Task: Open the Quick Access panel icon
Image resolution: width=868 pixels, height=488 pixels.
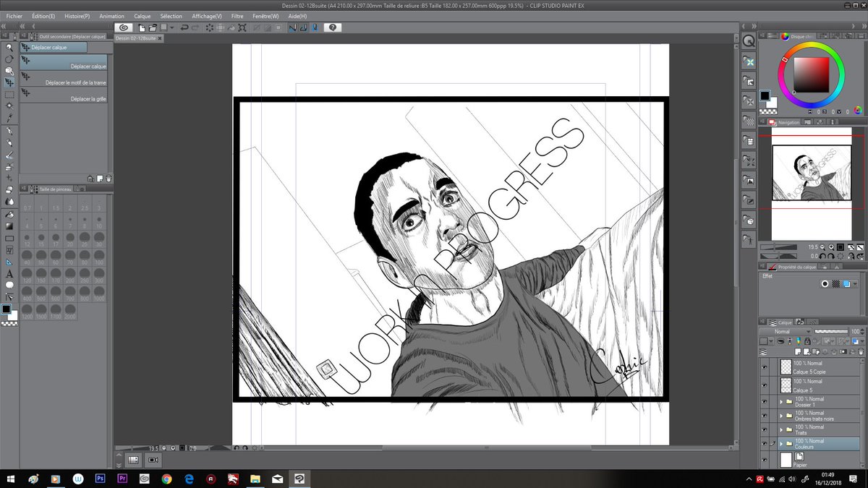Action: point(749,41)
